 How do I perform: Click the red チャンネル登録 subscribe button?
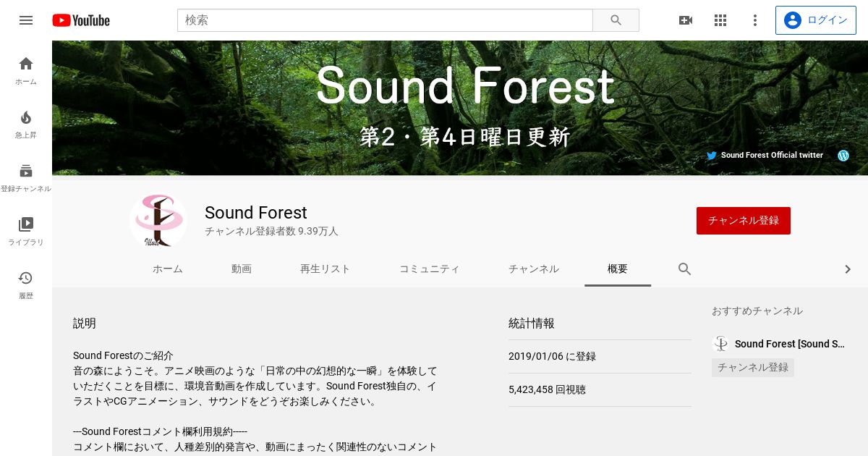pyautogui.click(x=744, y=221)
